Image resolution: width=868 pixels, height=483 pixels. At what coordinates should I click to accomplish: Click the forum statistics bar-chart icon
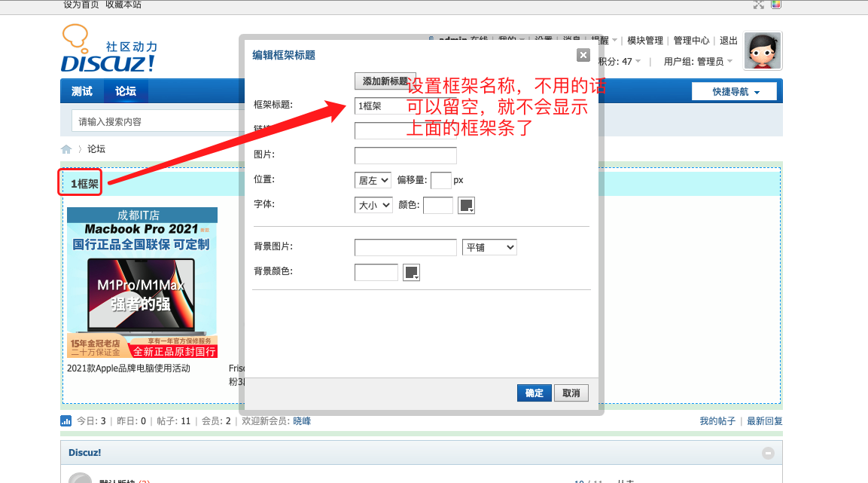[65, 421]
